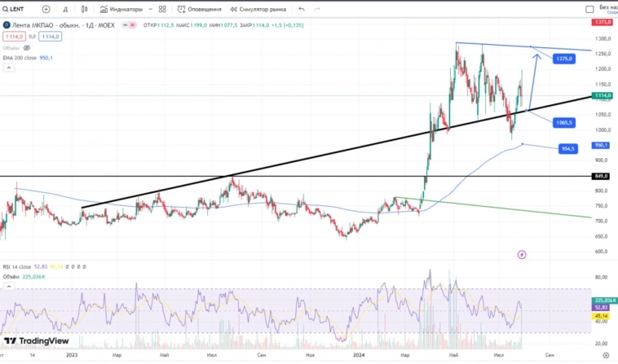Select the 1275,0 price callout label
The width and height of the screenshot is (618, 364).
(x=564, y=59)
